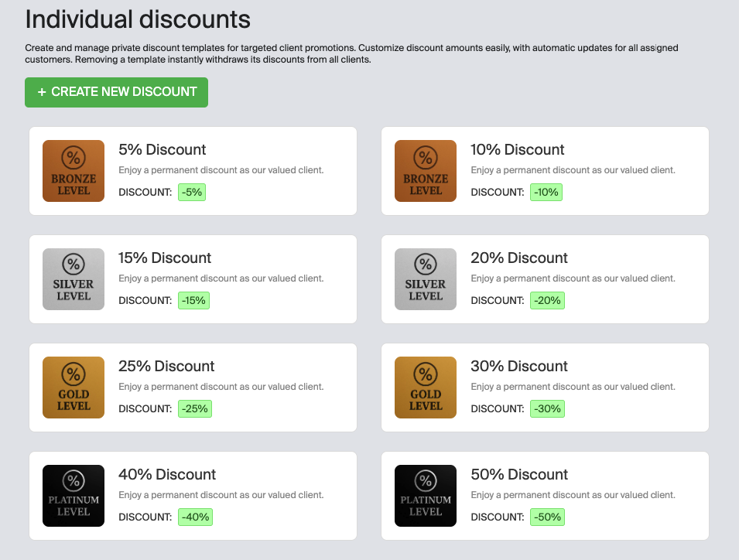The height and width of the screenshot is (560, 739).
Task: Select the Silver Level icon on 20% Discount card
Action: [x=425, y=279]
